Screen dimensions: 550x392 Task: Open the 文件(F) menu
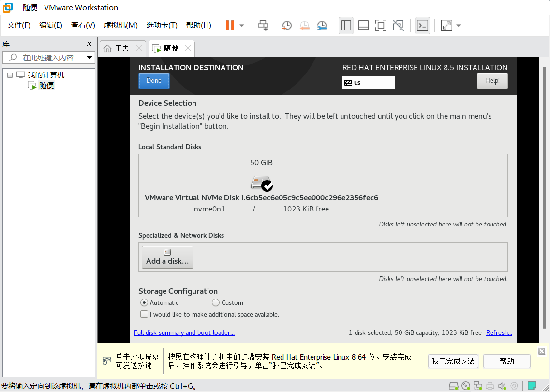pyautogui.click(x=18, y=25)
